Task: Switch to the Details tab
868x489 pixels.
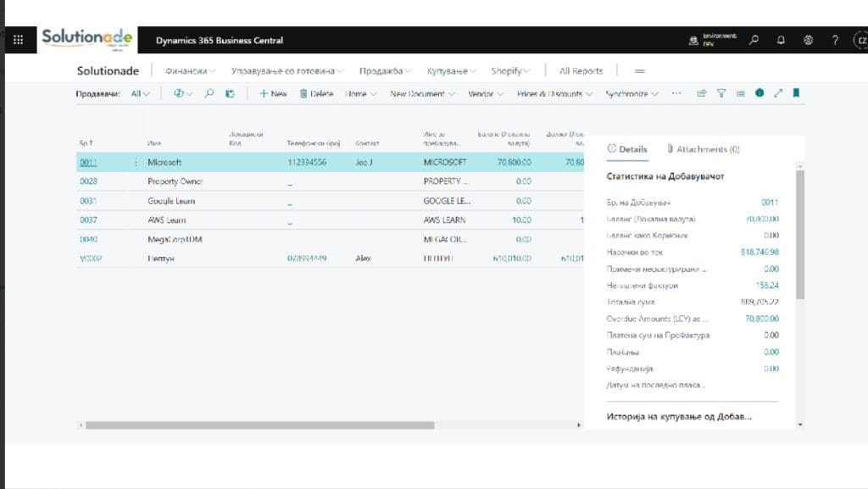Action: tap(627, 149)
